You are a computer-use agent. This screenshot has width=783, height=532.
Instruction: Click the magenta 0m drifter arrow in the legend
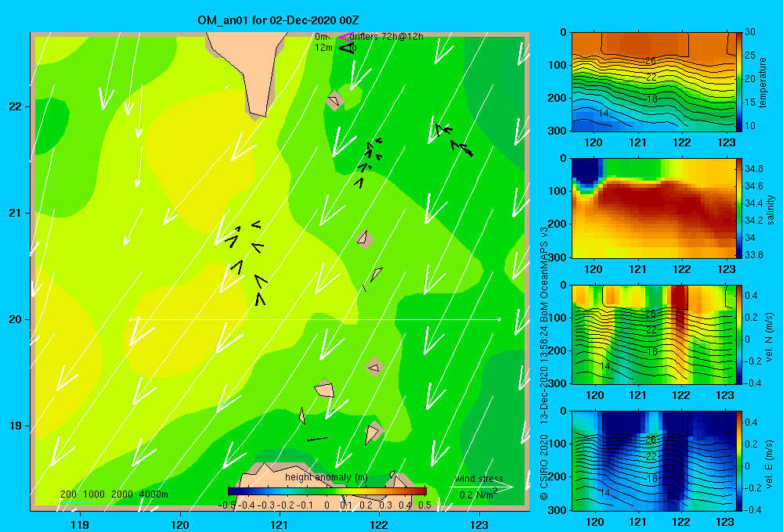coord(345,37)
